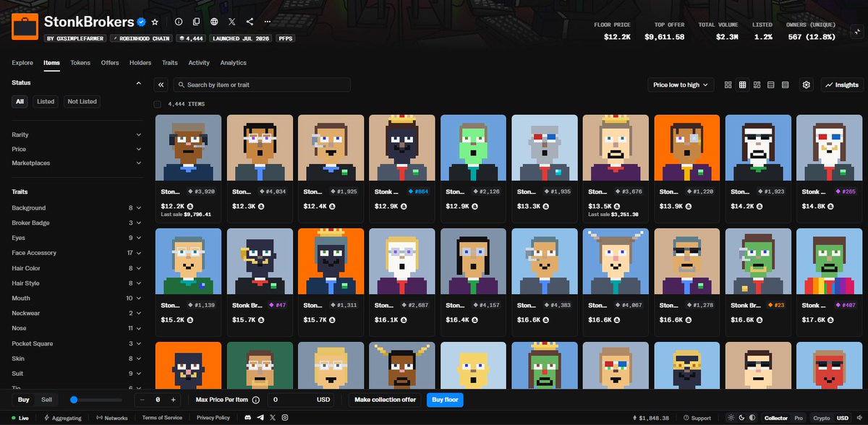
Task: Switch to Collector mode in the footer
Action: point(776,418)
